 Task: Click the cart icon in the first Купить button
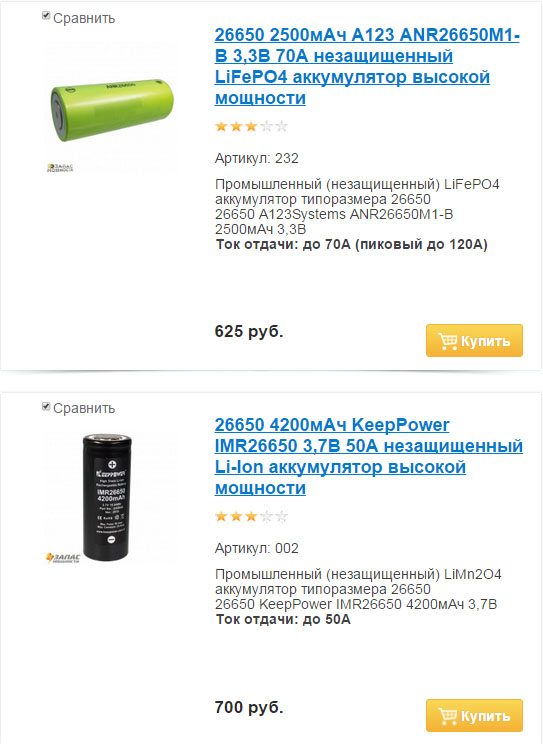[447, 341]
